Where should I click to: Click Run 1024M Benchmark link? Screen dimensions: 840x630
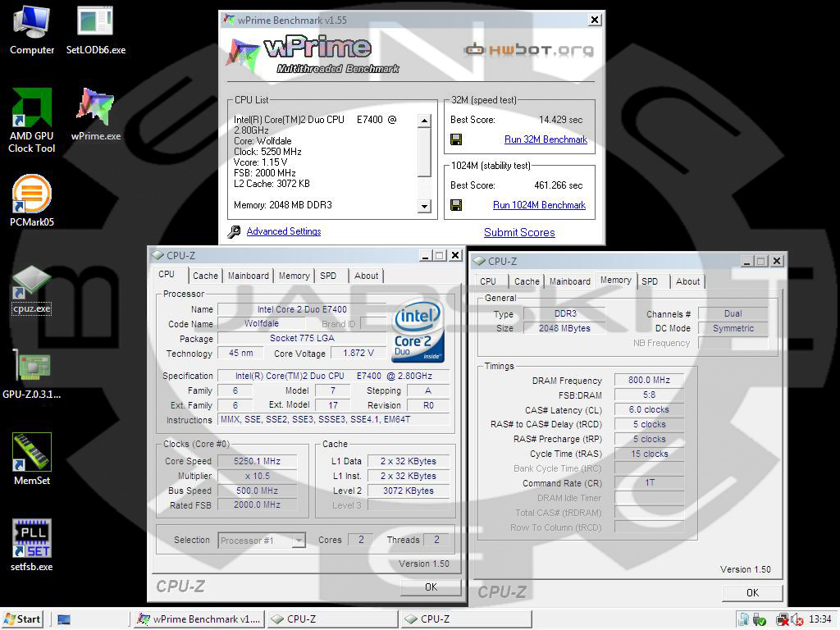539,204
